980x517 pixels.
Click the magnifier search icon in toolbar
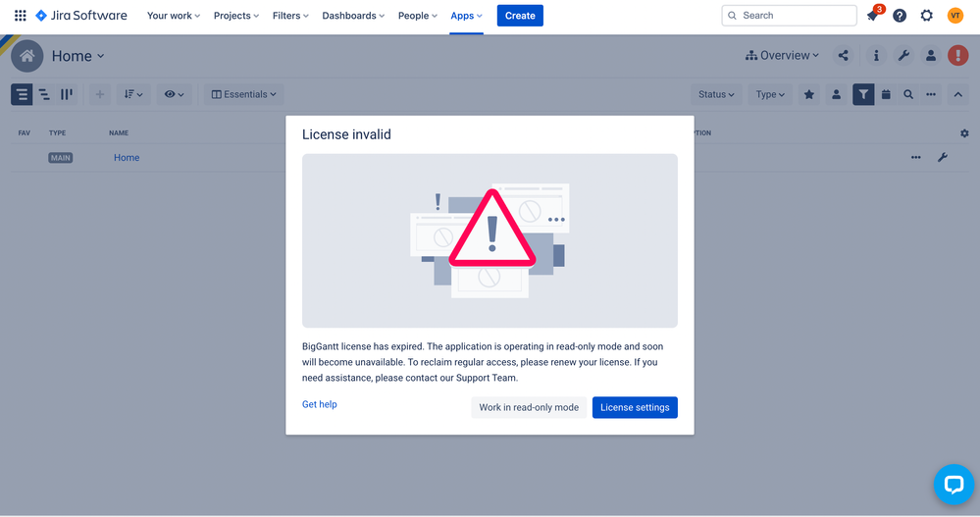[908, 94]
